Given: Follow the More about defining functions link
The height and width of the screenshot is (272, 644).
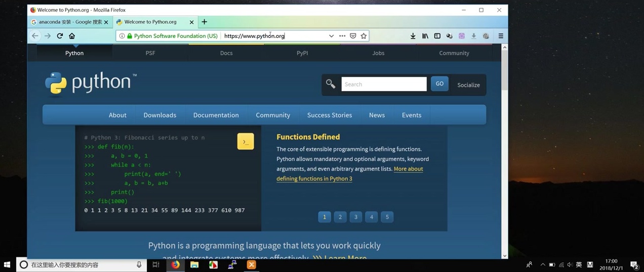Looking at the screenshot, I should [x=350, y=173].
